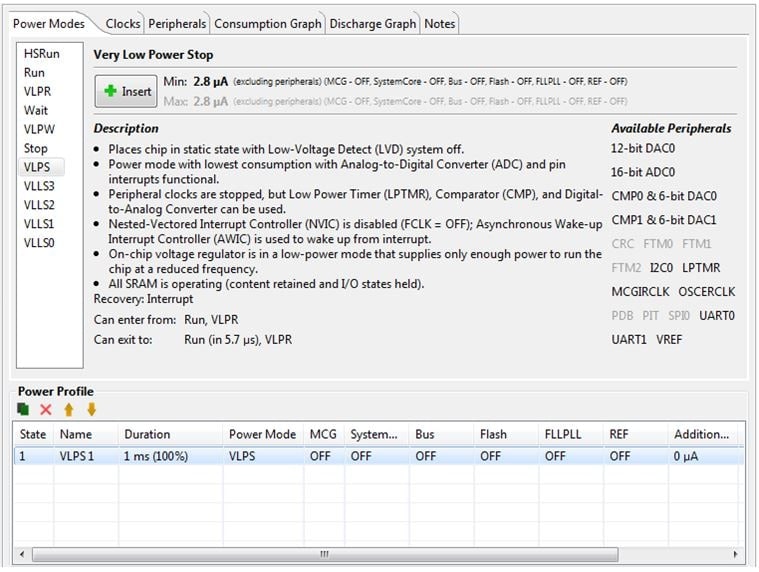Switch to the Clocks tab
The width and height of the screenshot is (759, 572).
122,23
